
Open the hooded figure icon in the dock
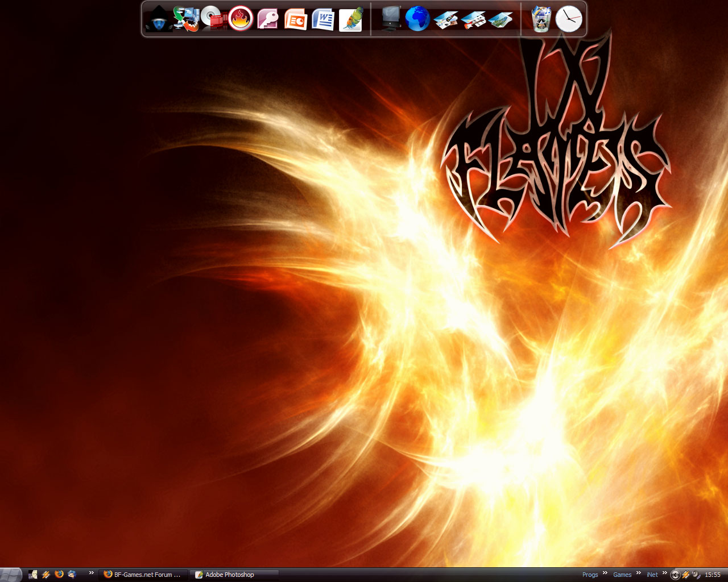pyautogui.click(x=158, y=19)
